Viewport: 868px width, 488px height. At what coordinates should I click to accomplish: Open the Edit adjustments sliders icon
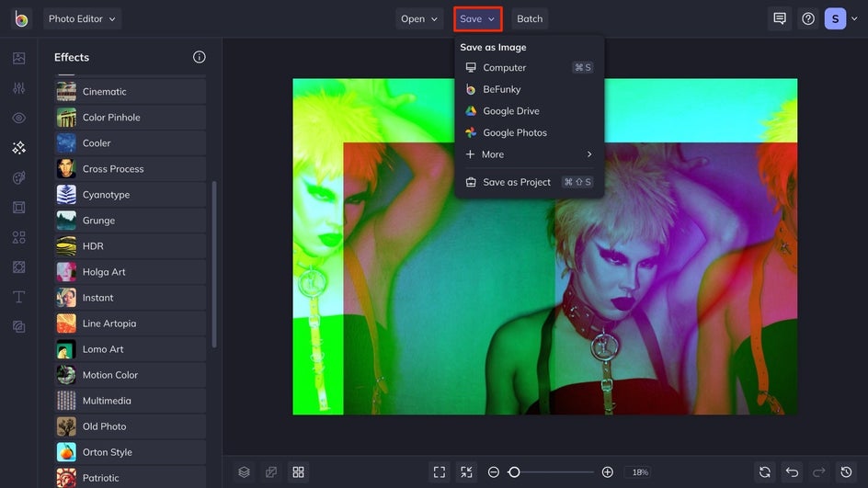[18, 88]
